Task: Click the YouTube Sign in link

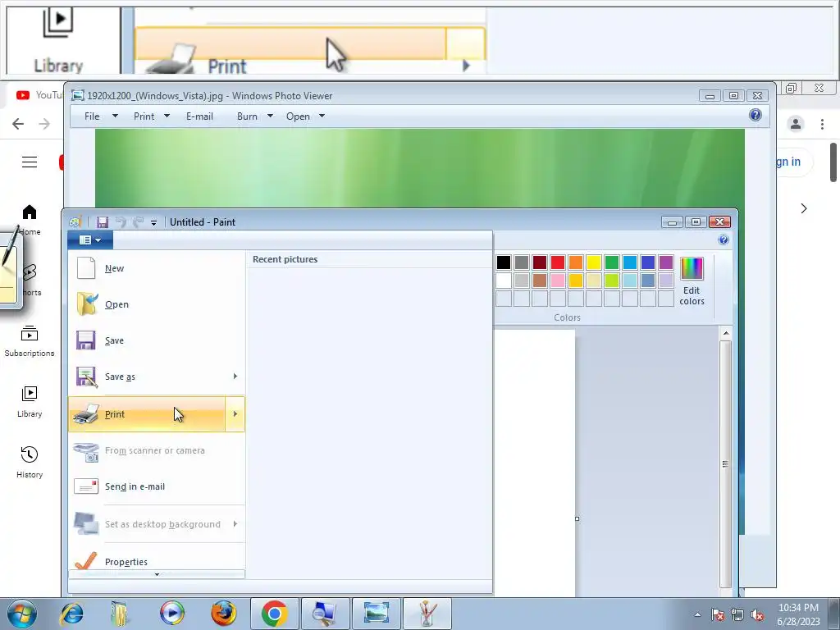Action: click(788, 162)
